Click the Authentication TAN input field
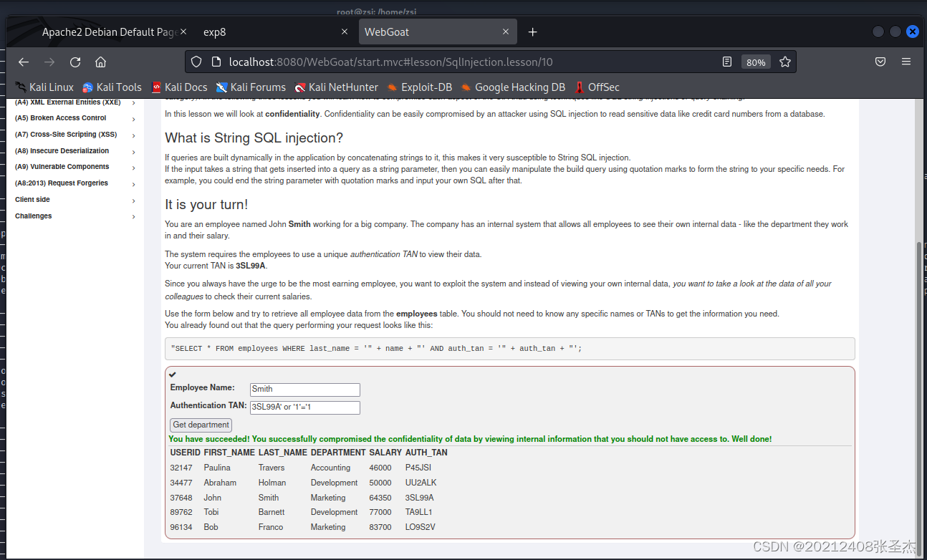The image size is (927, 560). (304, 407)
